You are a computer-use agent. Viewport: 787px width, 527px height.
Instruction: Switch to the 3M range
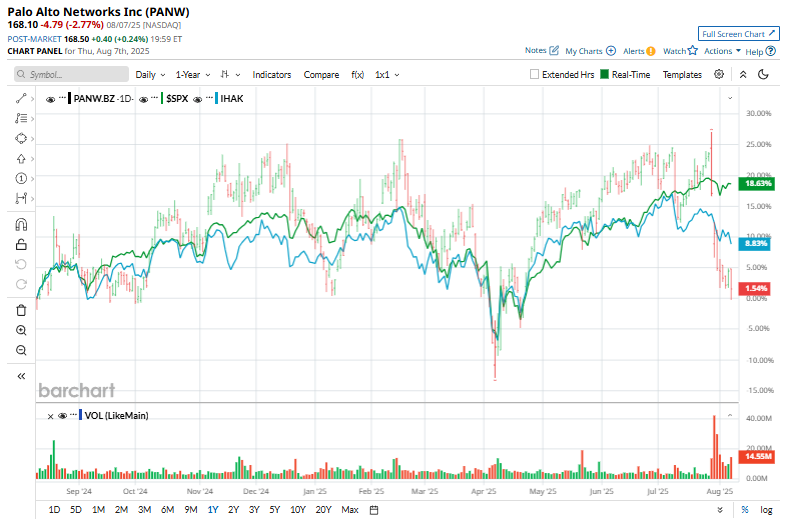(x=145, y=510)
